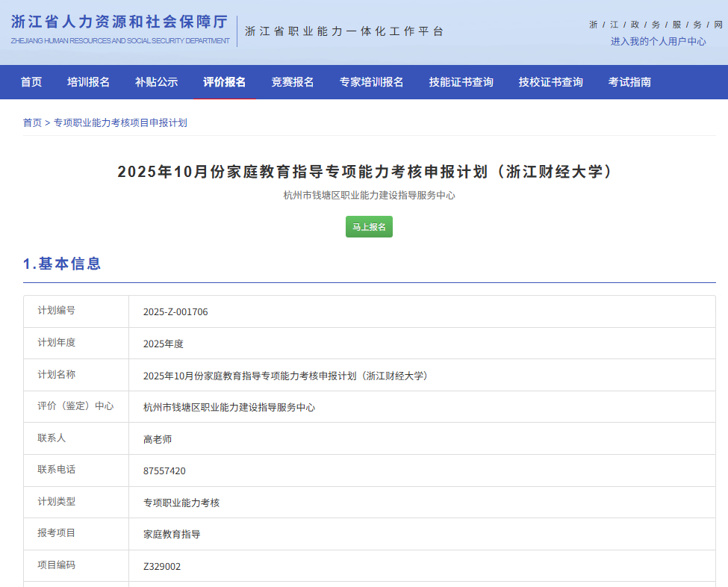Image resolution: width=728 pixels, height=587 pixels.
Task: Click the 1.基本信息 section heading
Action: (62, 264)
